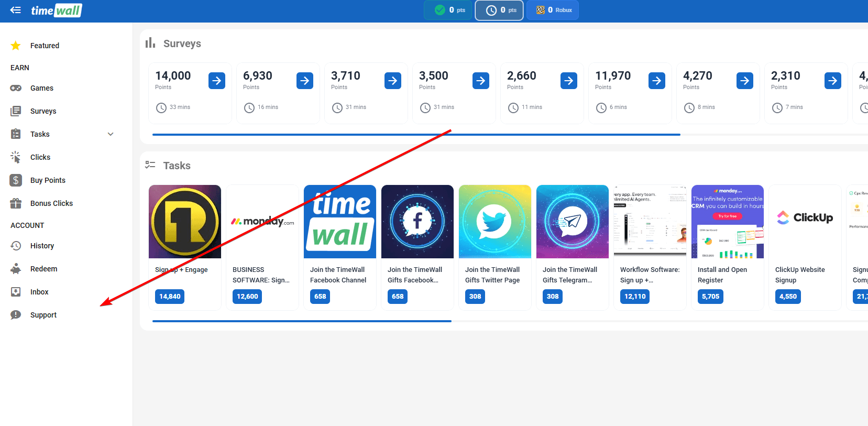
Task: Open the Workflow Software task thumbnail
Action: tap(650, 222)
